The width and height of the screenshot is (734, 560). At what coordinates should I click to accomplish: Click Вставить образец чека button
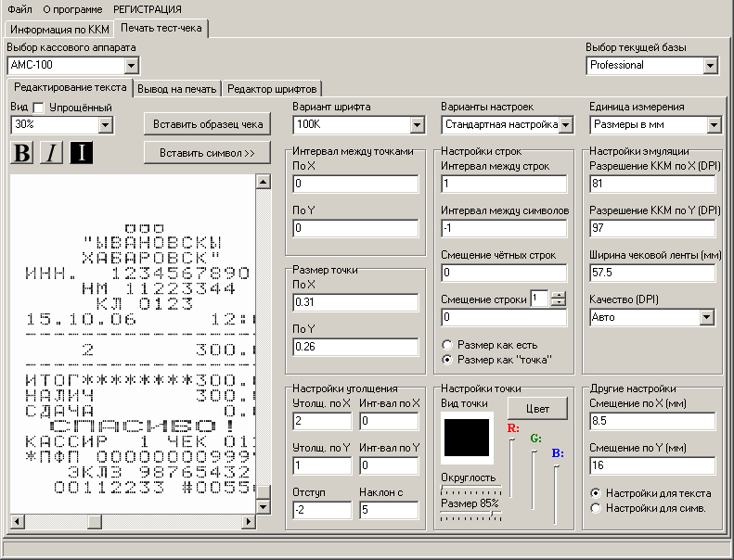(207, 124)
